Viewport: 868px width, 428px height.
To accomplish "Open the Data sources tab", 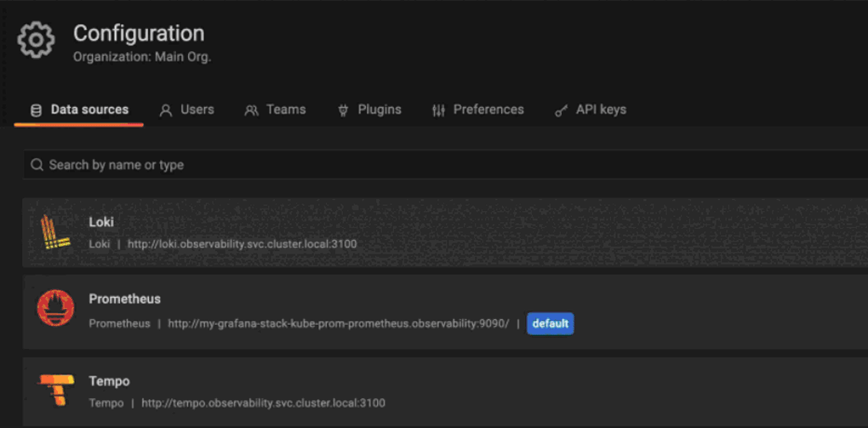I will point(79,110).
